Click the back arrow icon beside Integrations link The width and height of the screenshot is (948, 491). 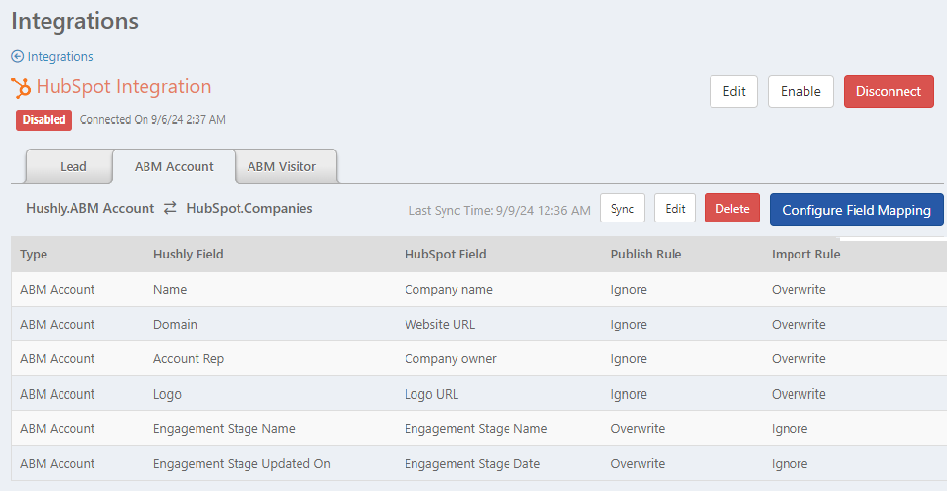(18, 57)
